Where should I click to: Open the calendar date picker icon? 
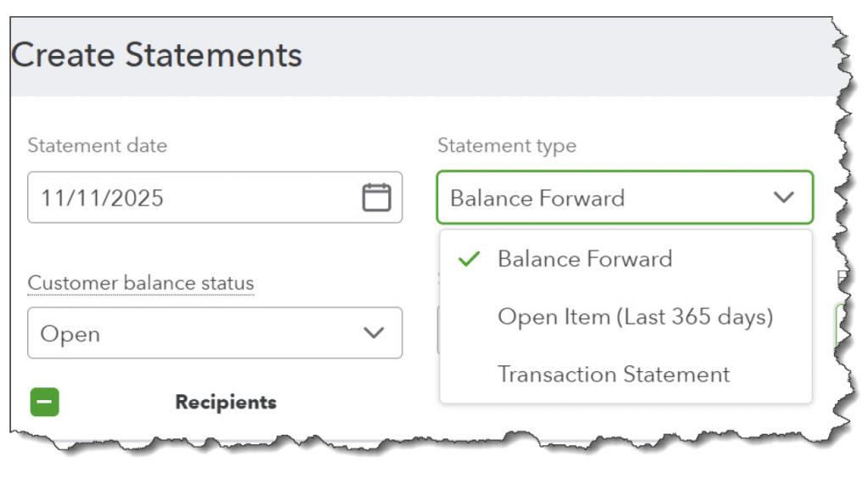(376, 198)
